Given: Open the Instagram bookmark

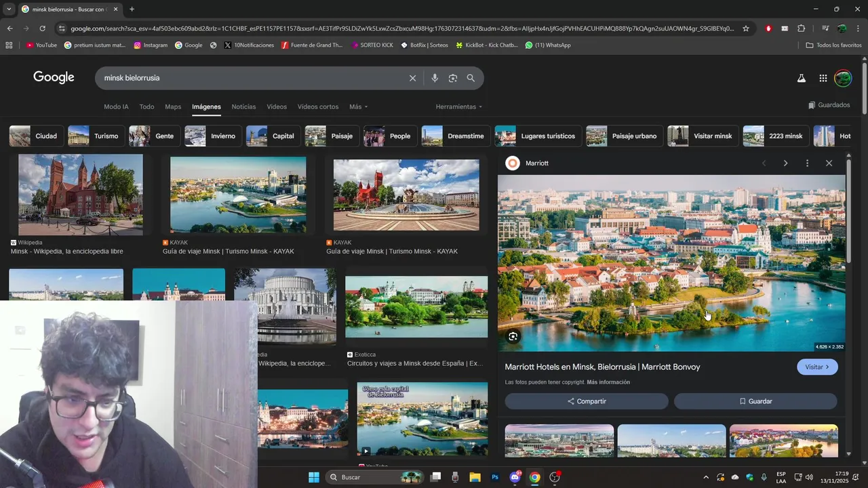Looking at the screenshot, I should pos(151,45).
